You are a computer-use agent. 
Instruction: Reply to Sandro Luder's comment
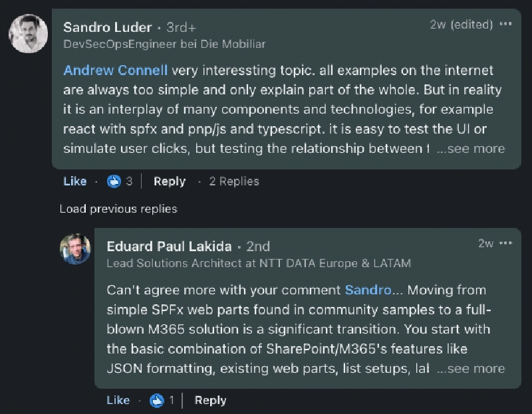(x=170, y=181)
